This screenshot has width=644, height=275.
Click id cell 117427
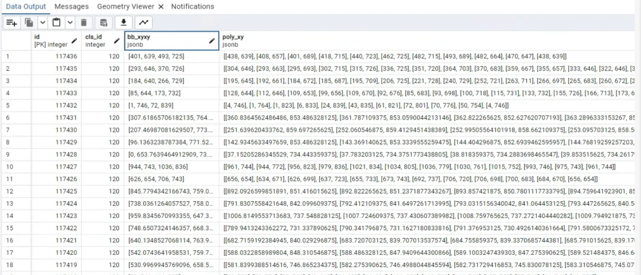tap(56, 167)
